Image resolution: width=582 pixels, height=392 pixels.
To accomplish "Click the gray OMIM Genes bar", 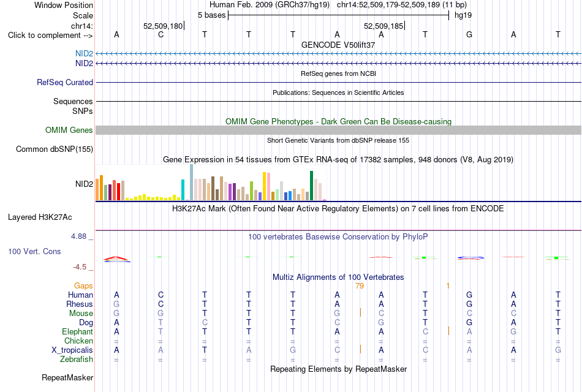I will 339,130.
